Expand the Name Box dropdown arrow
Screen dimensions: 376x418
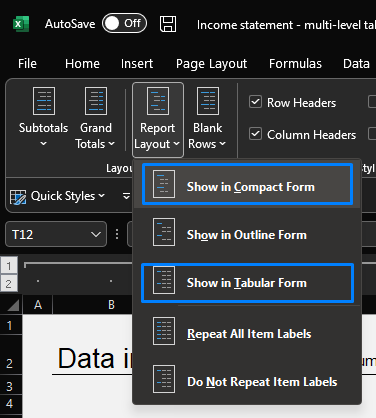tap(96, 234)
